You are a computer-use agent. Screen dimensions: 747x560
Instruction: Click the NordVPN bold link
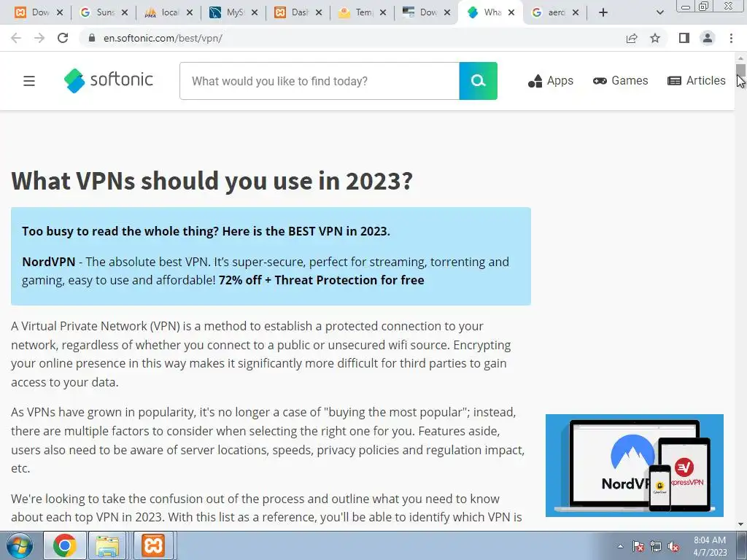coord(49,262)
